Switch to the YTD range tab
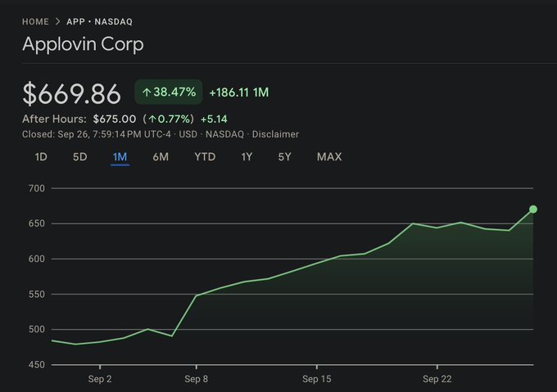 (x=205, y=156)
